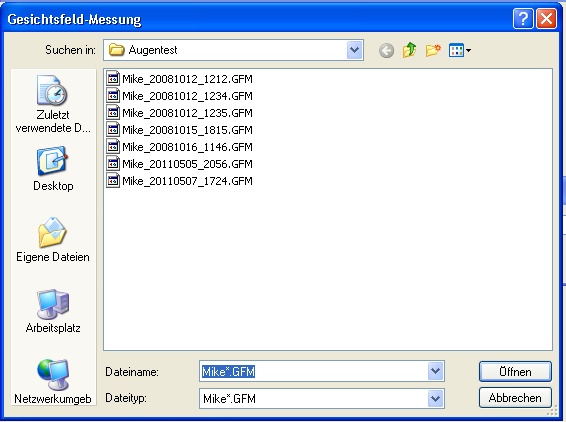Viewport: 566px width, 422px height.
Task: Expand the Dateiname dropdown arrow
Action: pos(436,371)
